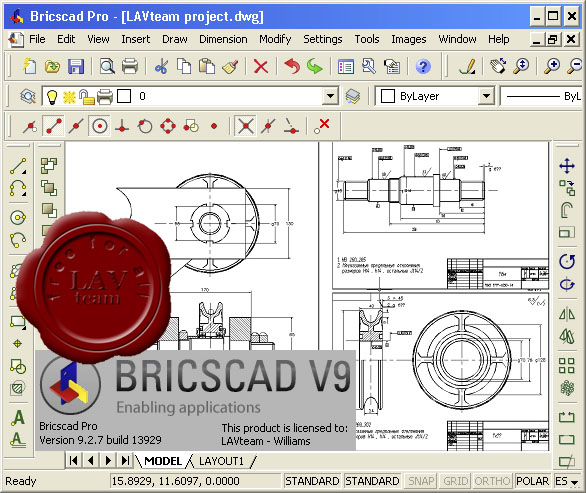
Task: Jump to last layout tab arrow
Action: coord(125,460)
